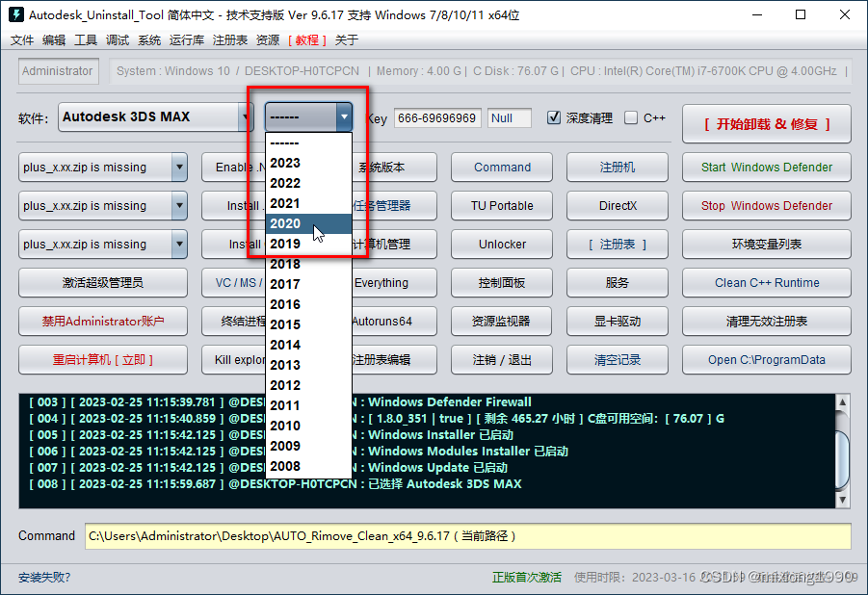
Task: Click the 清理无效注册表 button
Action: coord(767,321)
